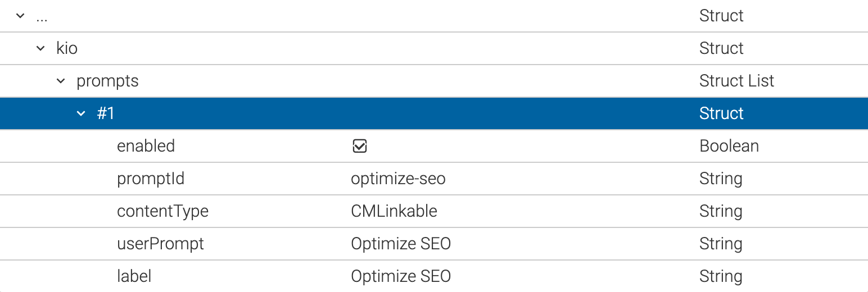Viewport: 868px width, 292px height.
Task: Collapse the prompts struct list
Action: (x=61, y=81)
